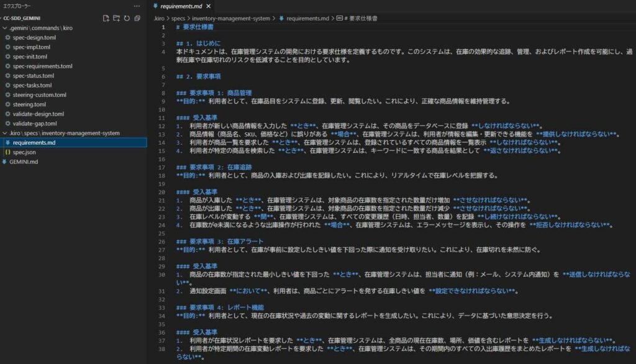
Task: Open the Explorer more actions ellipsis
Action: point(137,6)
